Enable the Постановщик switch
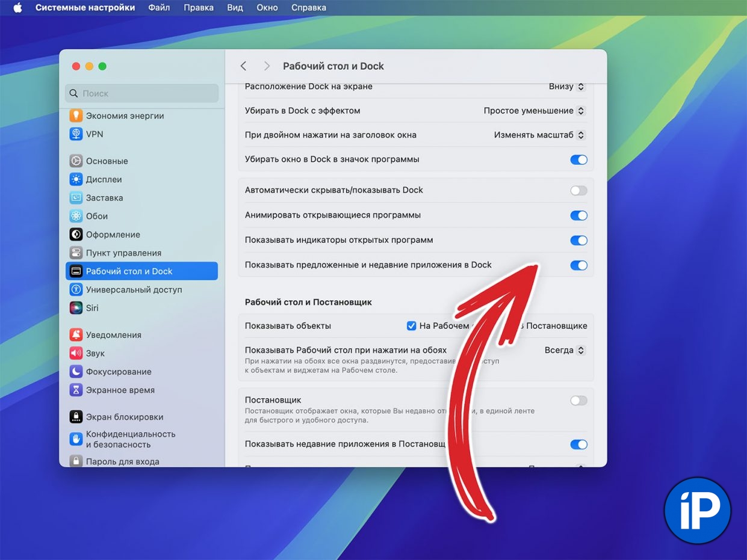The width and height of the screenshot is (747, 560). 578,401
